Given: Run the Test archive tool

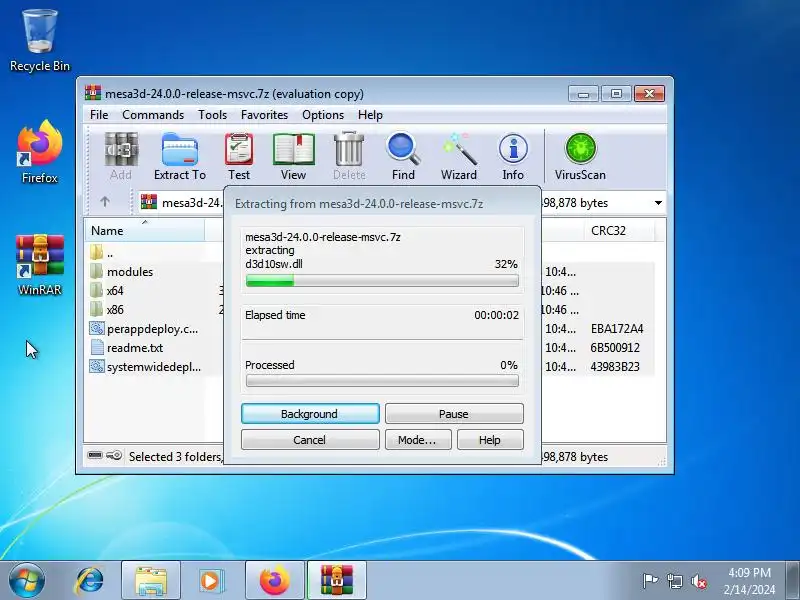Looking at the screenshot, I should pos(239,156).
